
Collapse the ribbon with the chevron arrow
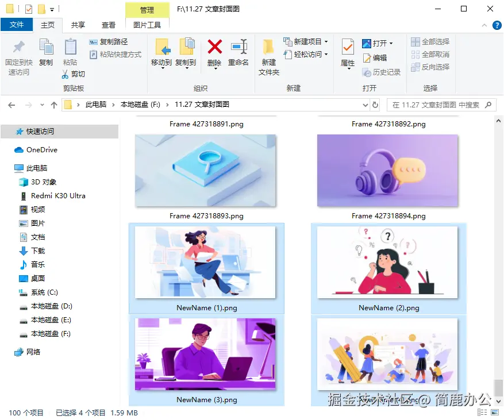(x=484, y=25)
